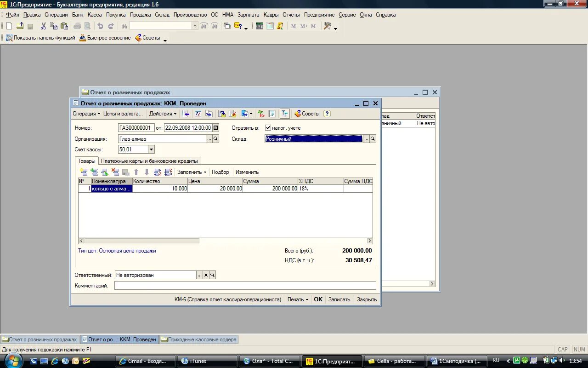Click the Move row down arrow icon

pos(147,172)
